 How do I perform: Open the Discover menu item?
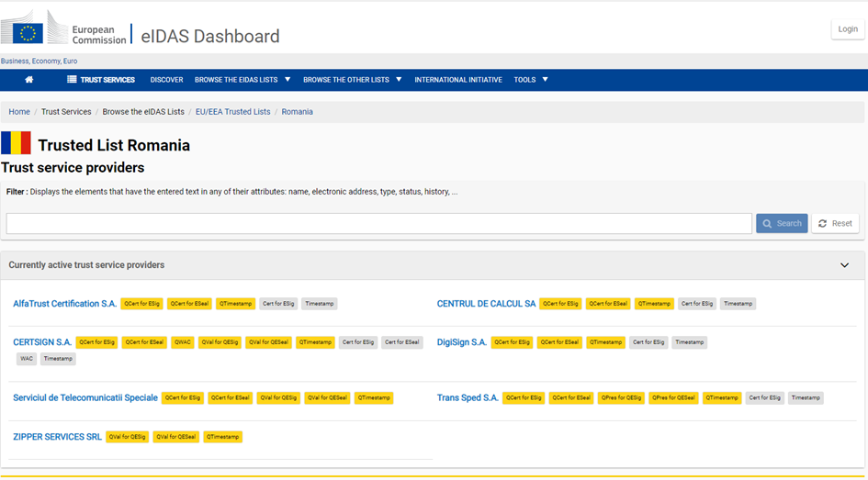[166, 80]
